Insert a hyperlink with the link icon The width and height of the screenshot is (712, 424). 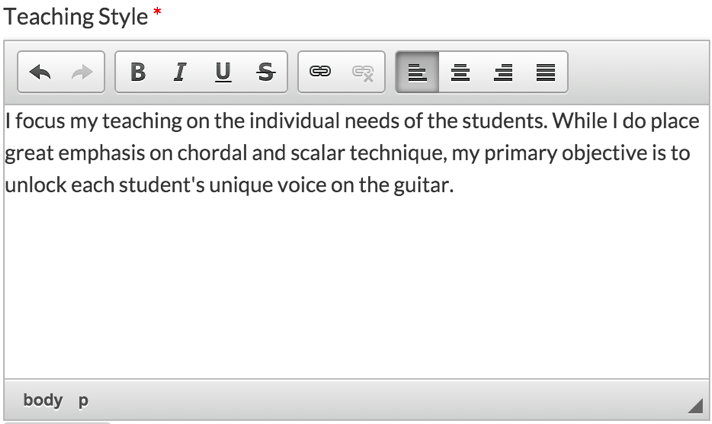[320, 72]
